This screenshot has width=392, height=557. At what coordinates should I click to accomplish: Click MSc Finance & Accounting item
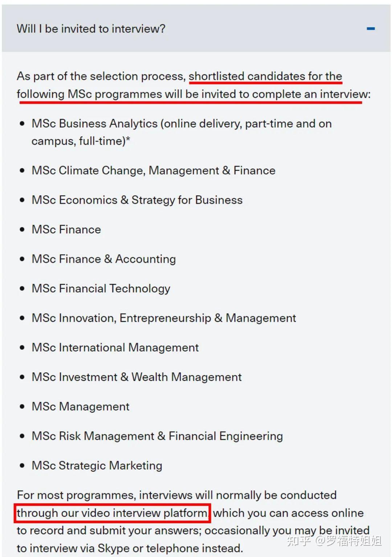point(104,259)
